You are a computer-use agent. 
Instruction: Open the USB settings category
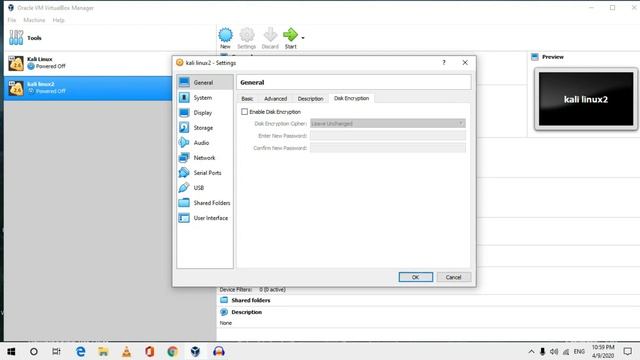[205, 188]
